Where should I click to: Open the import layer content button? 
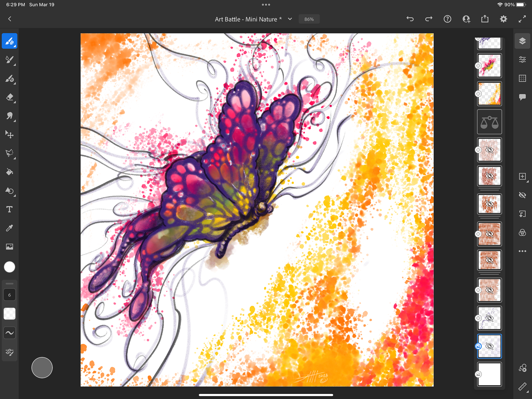click(x=522, y=214)
